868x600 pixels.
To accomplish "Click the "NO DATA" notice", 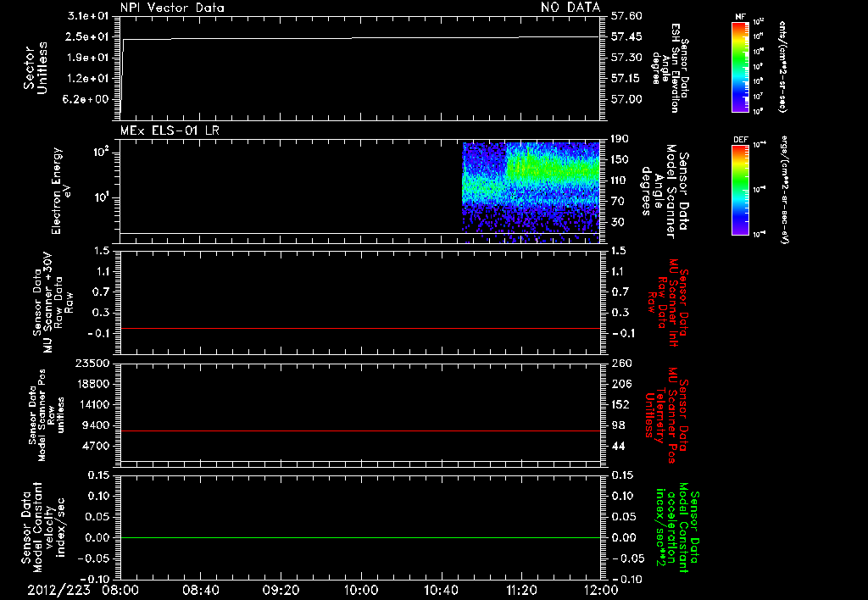I will tap(570, 8).
